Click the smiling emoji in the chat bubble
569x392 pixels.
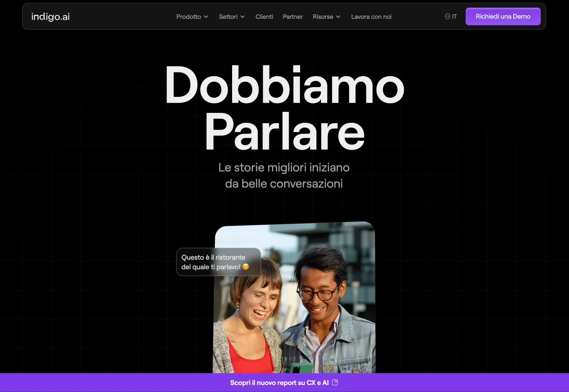coord(246,266)
